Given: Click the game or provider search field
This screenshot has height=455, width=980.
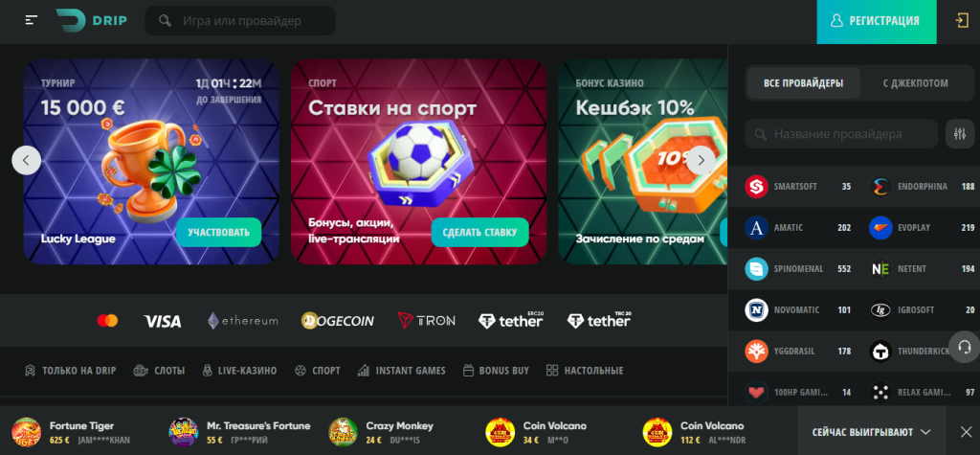Looking at the screenshot, I should pyautogui.click(x=240, y=21).
